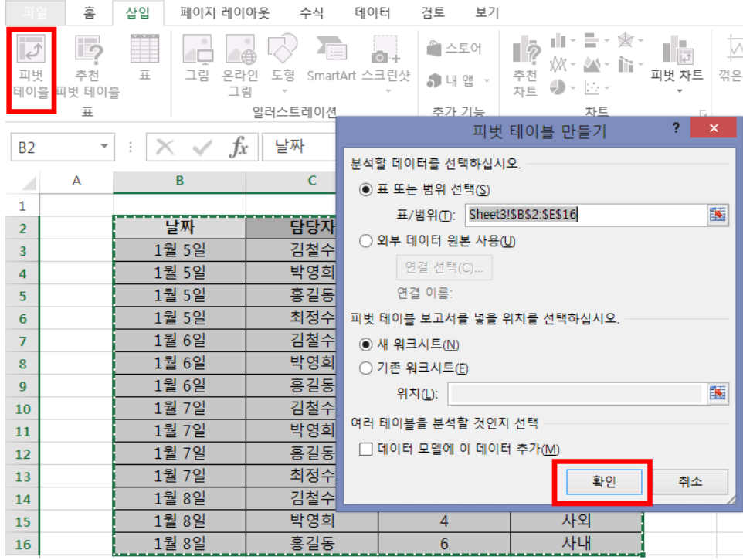Open 추천 피벗 테이블
Screen dimensions: 743x560
(88, 66)
